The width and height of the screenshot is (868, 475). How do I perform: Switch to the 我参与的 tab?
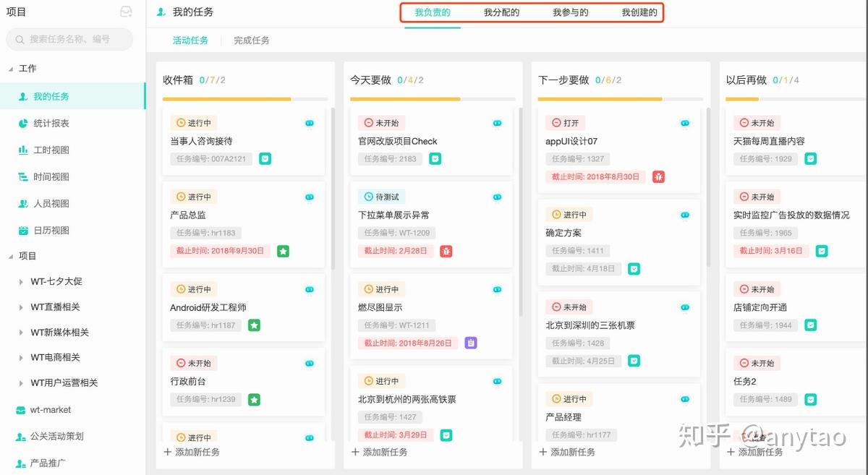pos(571,12)
